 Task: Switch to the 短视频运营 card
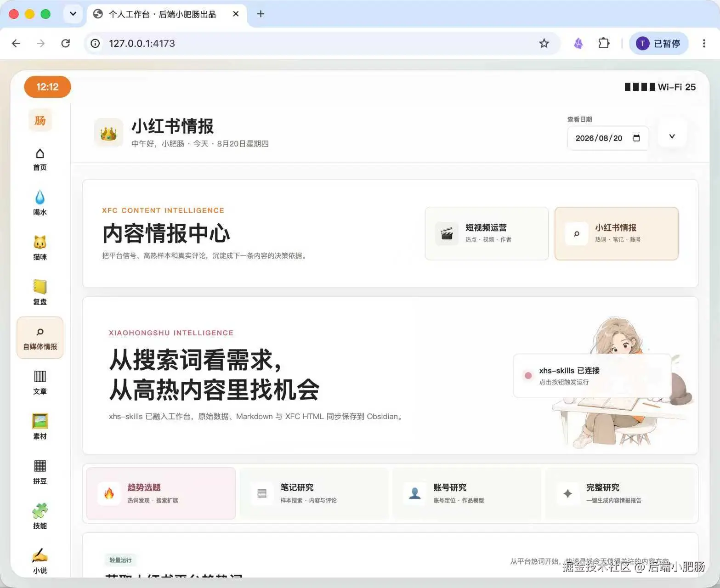coord(487,233)
